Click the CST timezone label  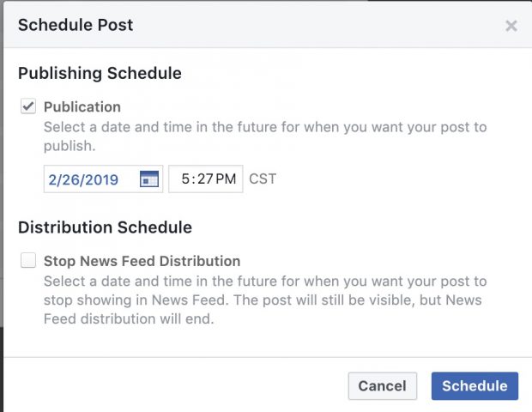click(263, 179)
